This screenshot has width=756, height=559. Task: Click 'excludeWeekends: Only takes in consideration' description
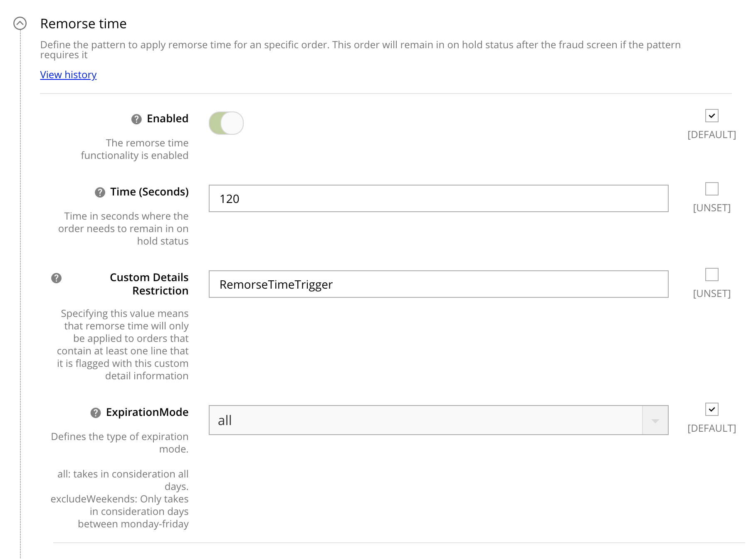click(120, 511)
